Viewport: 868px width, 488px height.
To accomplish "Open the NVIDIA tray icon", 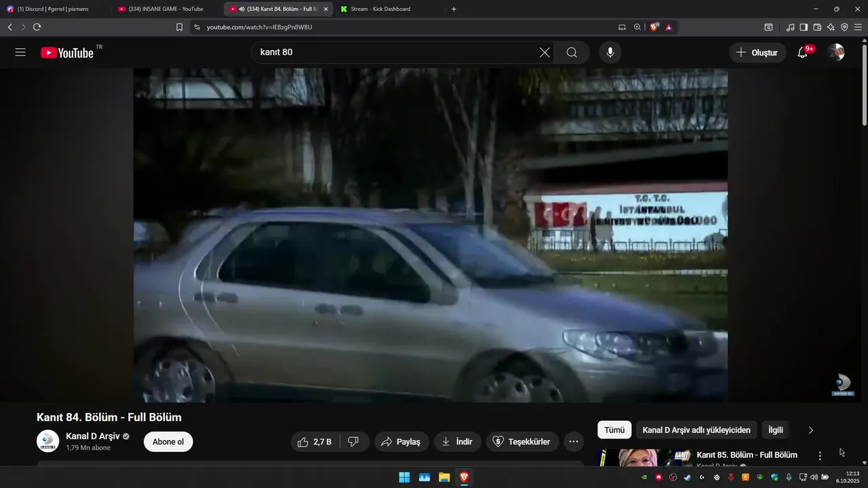I will click(x=644, y=477).
